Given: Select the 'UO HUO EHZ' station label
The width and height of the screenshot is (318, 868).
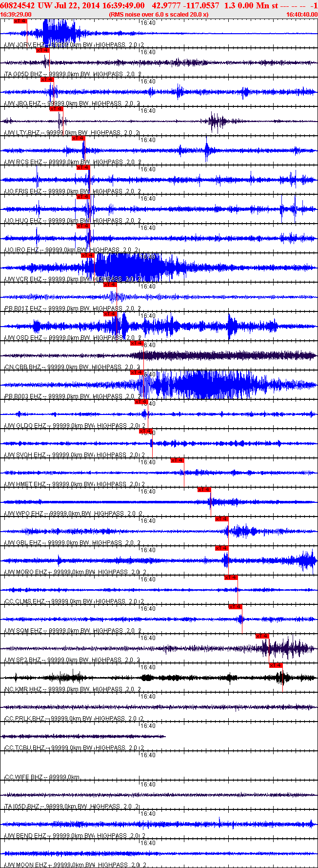Looking at the screenshot, I should (x=23, y=221).
